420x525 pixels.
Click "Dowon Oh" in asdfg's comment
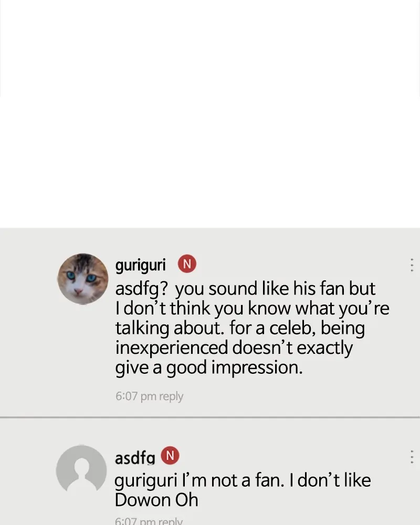[156, 500]
